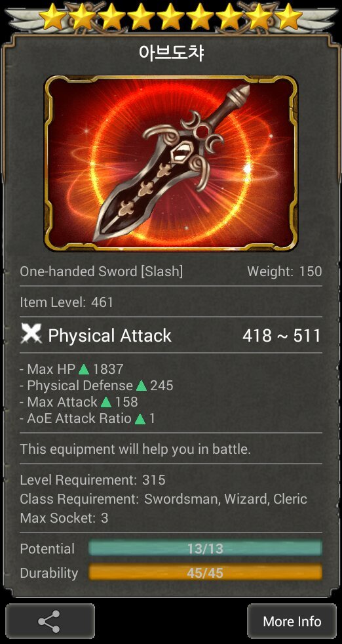342x644 pixels.
Task: Open the More Info button
Action: 292,621
